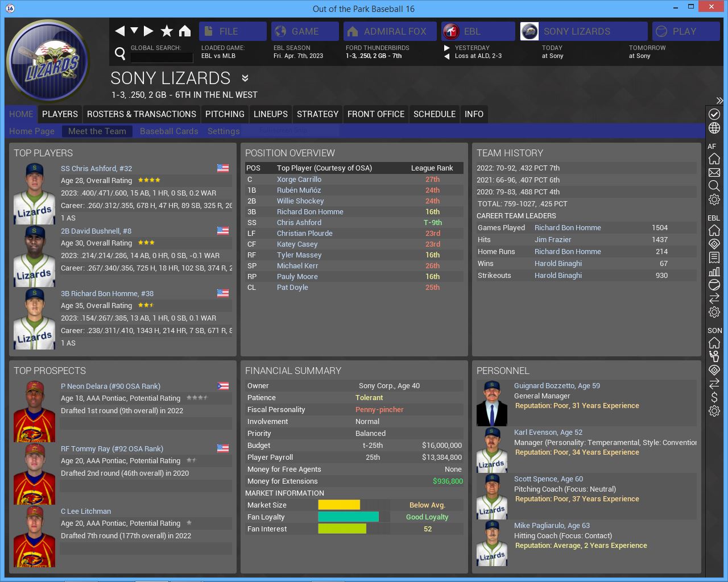This screenshot has height=582, width=728.
Task: Click Pat Doyle in the CL row
Action: click(x=292, y=287)
